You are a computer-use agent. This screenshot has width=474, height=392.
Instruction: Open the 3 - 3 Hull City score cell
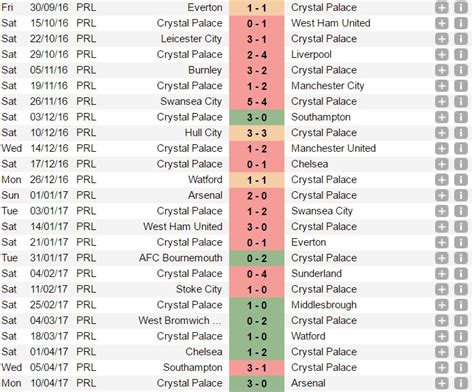tap(257, 133)
